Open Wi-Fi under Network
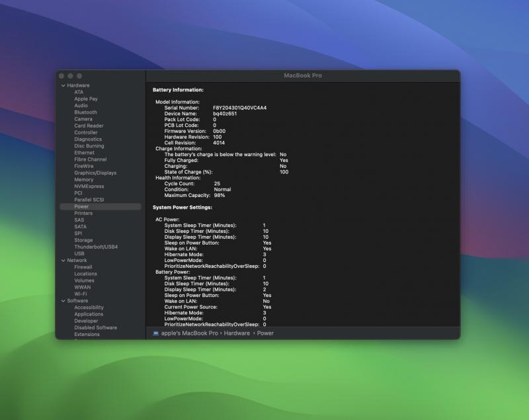529x420 pixels. tap(80, 294)
